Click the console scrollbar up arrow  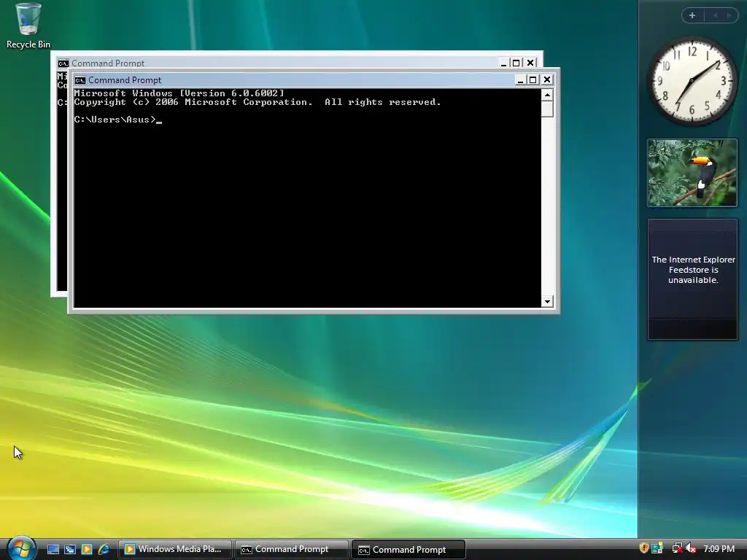click(547, 95)
